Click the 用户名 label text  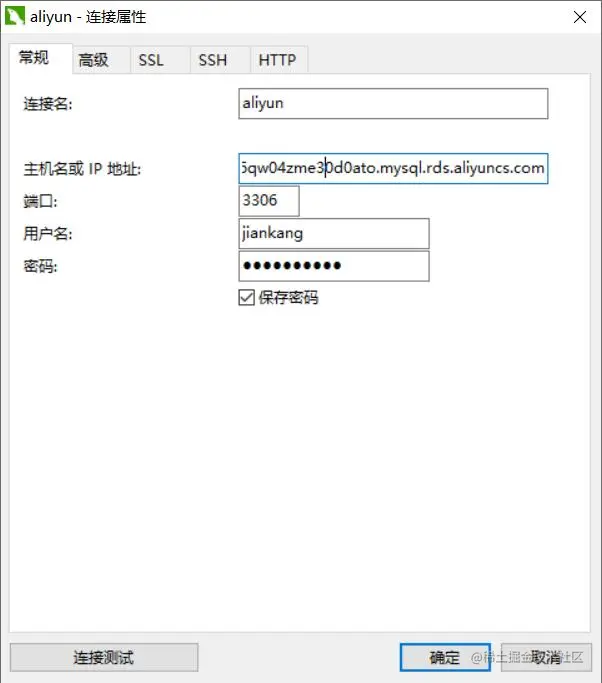click(x=48, y=234)
